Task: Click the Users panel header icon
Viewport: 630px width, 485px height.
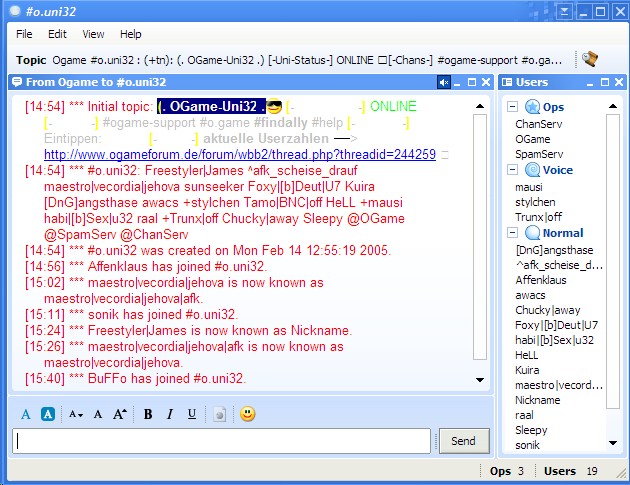Action: click(507, 82)
